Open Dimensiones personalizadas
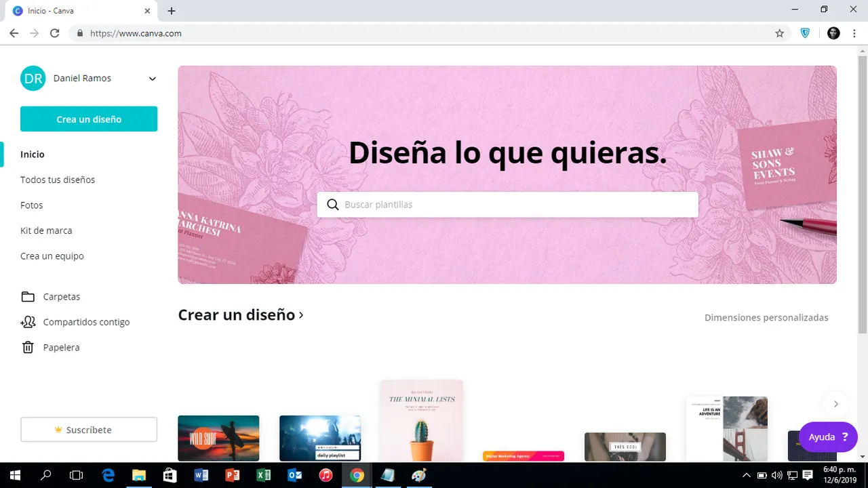 click(x=766, y=317)
